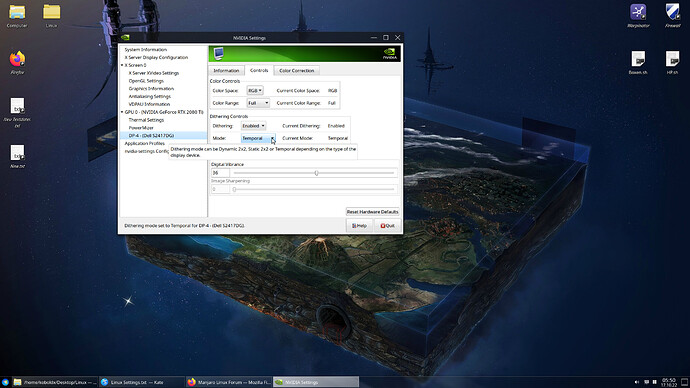Viewport: 690px width, 388px height.
Task: Click the clock in the system tray
Action: [668, 382]
